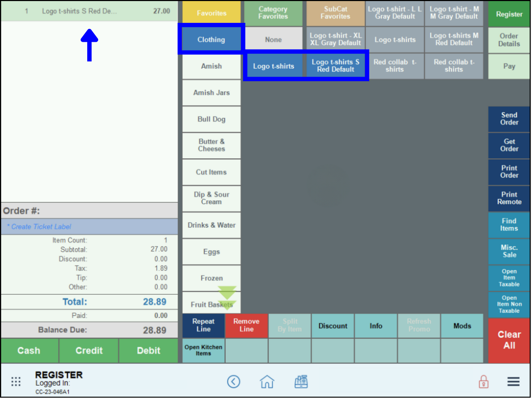Click the Pay button
The width and height of the screenshot is (532, 399).
pyautogui.click(x=509, y=66)
